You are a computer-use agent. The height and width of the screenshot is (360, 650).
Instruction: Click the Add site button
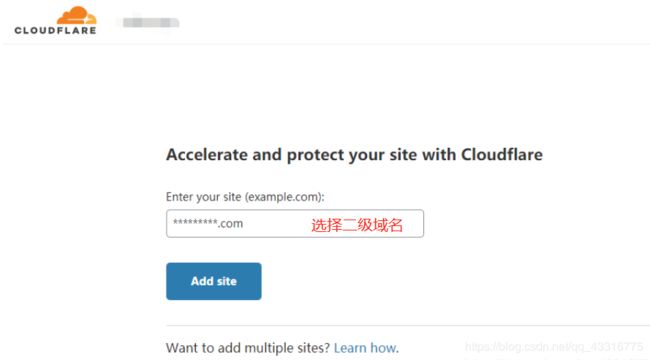pyautogui.click(x=213, y=281)
